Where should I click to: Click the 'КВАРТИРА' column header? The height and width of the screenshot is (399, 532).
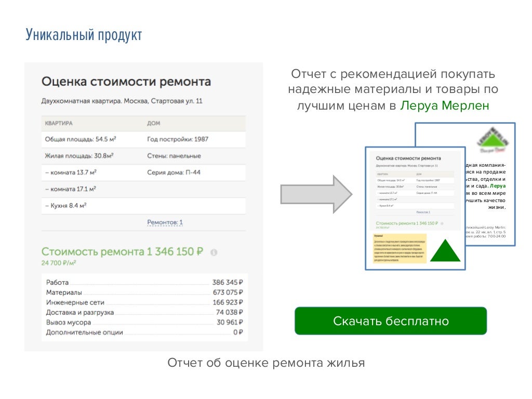tap(59, 123)
